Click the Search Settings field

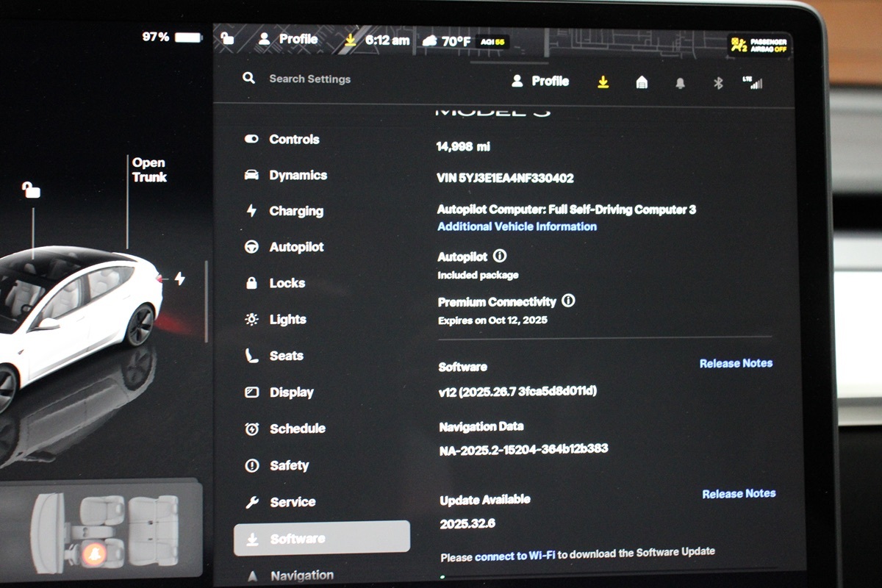(309, 79)
